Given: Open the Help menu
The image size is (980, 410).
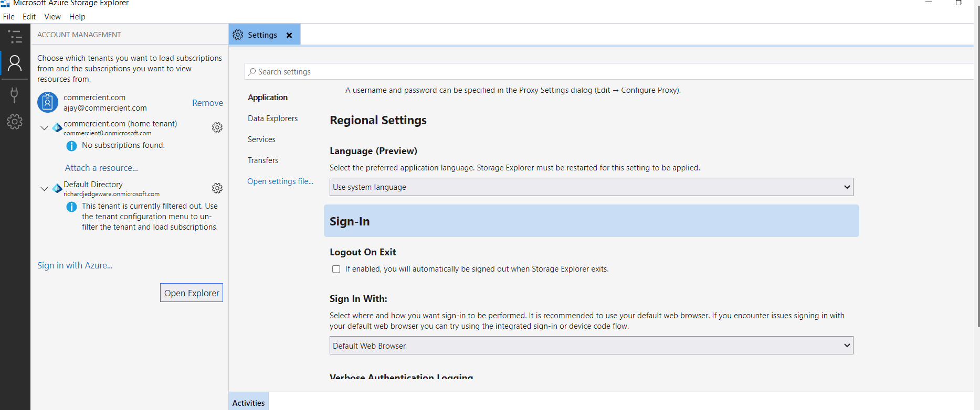Looking at the screenshot, I should pyautogui.click(x=77, y=17).
